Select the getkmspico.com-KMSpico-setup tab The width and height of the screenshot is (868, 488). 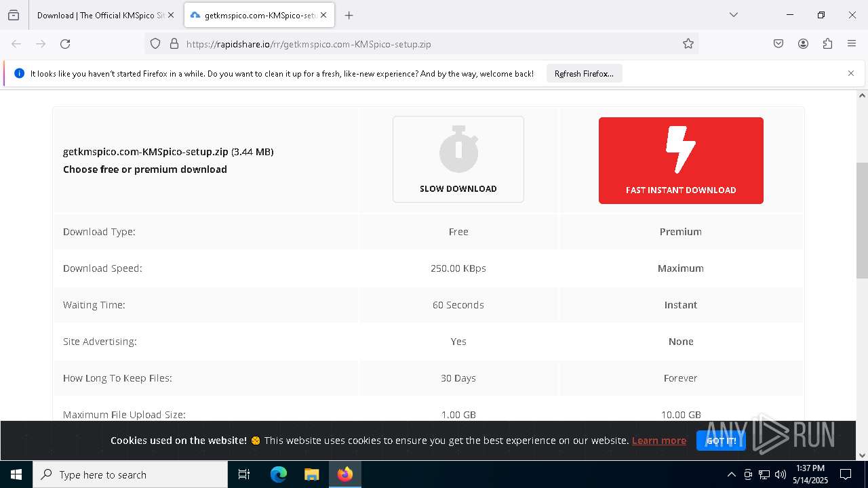[258, 15]
